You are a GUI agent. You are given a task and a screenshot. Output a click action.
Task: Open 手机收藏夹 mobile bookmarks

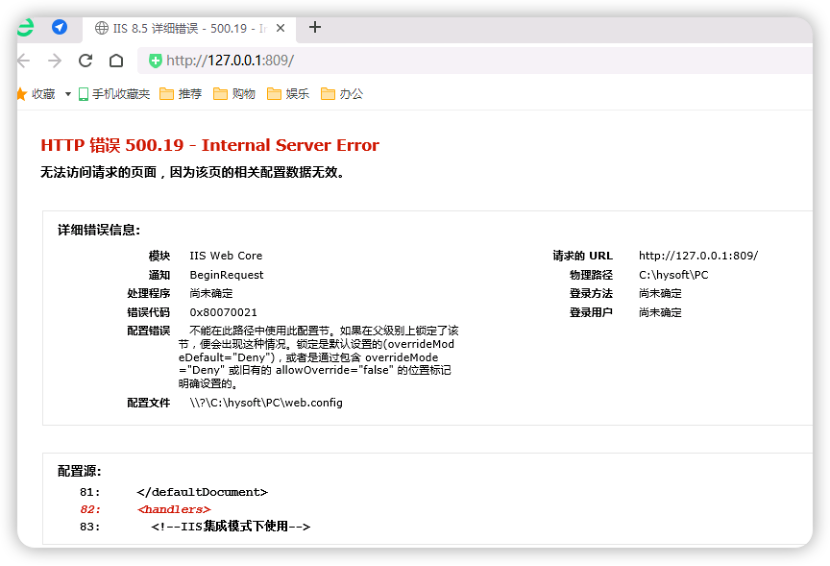click(x=114, y=94)
